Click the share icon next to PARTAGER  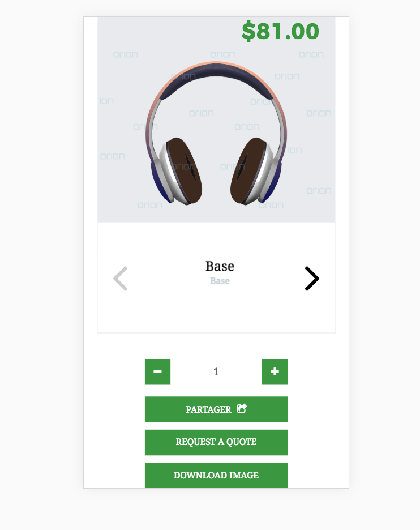[242, 408]
